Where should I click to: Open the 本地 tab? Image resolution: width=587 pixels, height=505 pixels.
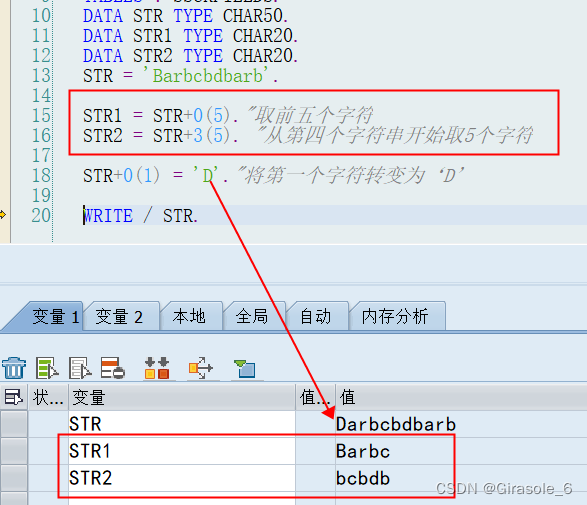189,317
